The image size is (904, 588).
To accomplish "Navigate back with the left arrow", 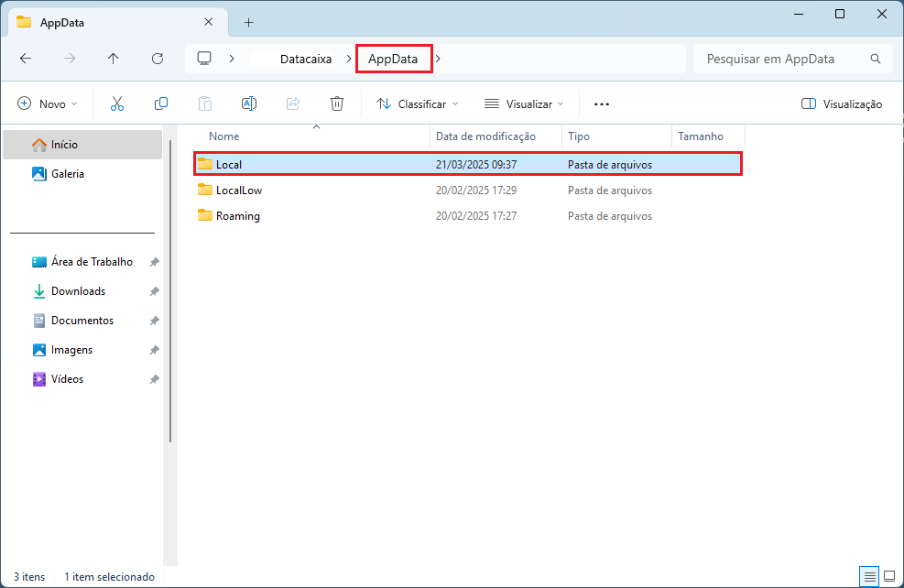I will click(x=26, y=59).
